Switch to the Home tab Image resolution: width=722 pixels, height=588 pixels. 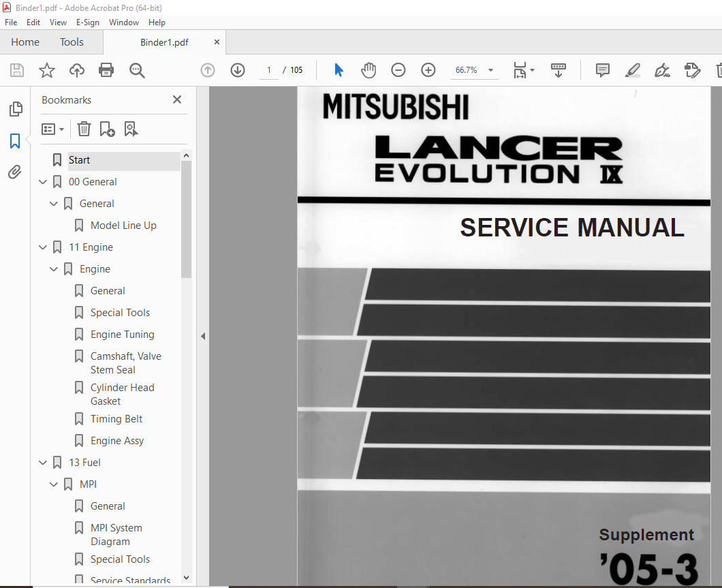(25, 42)
